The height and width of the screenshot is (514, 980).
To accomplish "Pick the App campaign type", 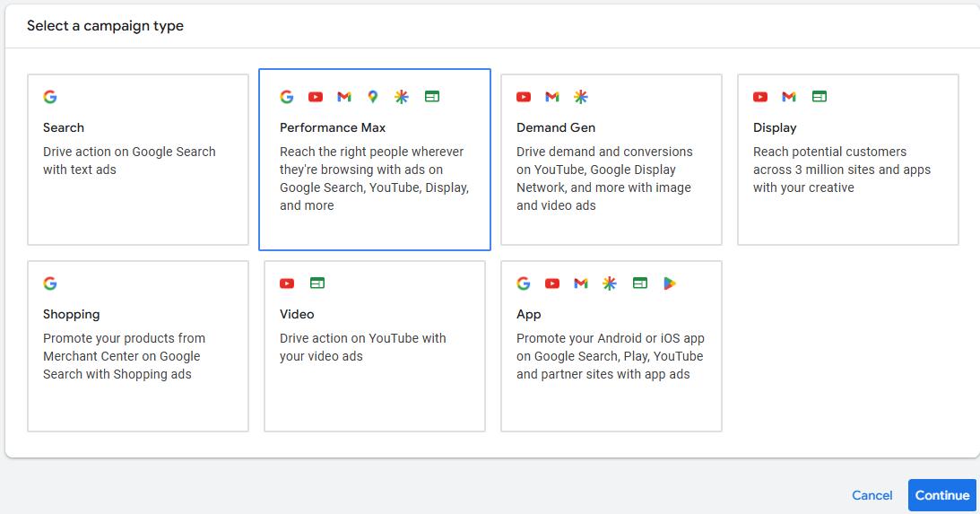I will [611, 346].
